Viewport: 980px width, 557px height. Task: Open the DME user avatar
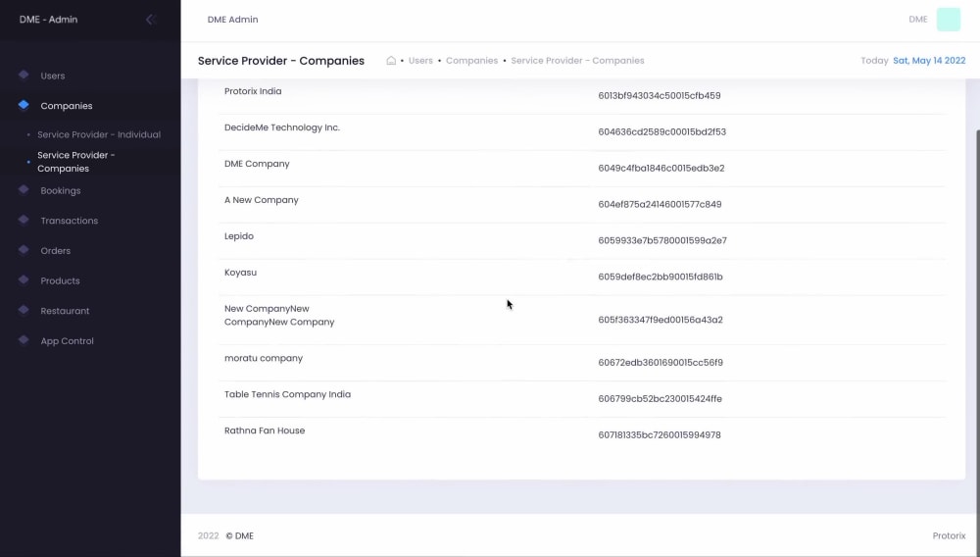[x=948, y=20]
